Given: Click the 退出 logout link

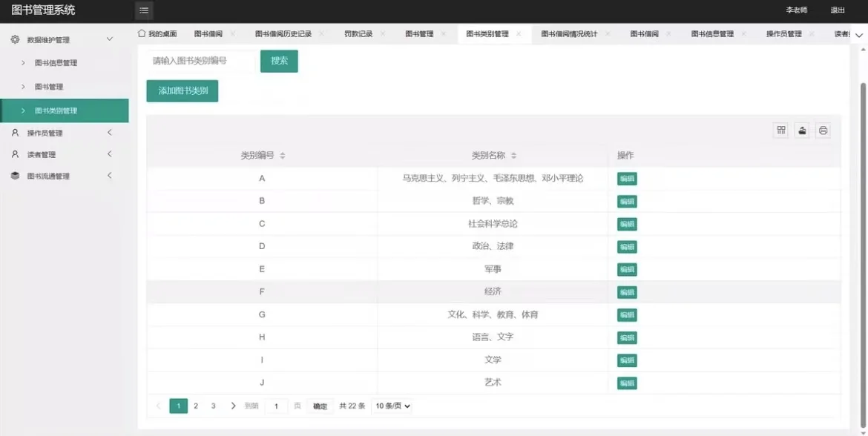Looking at the screenshot, I should (x=838, y=10).
